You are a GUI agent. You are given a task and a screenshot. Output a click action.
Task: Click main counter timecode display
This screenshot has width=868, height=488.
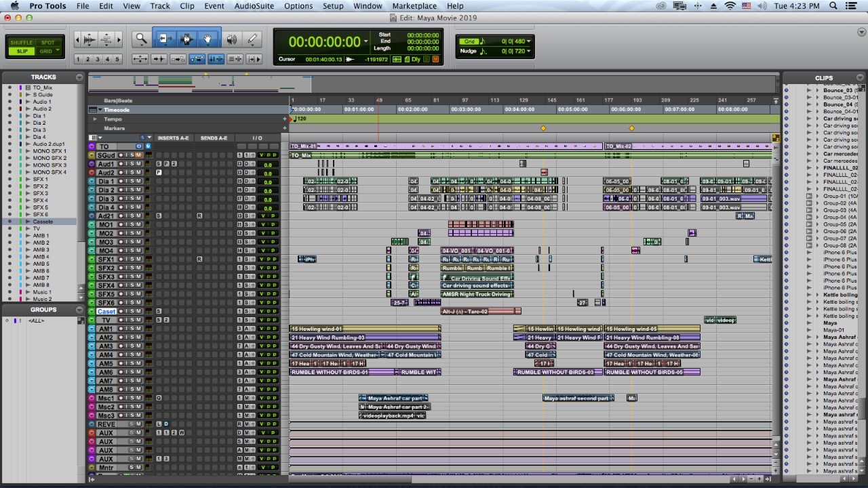coord(325,41)
